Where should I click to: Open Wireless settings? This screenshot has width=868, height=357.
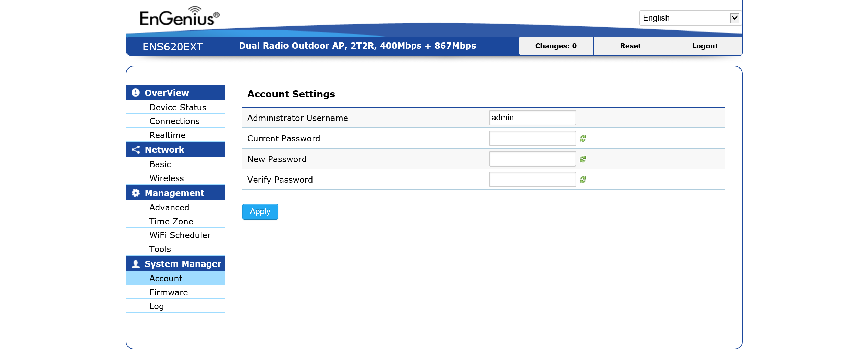pyautogui.click(x=175, y=178)
